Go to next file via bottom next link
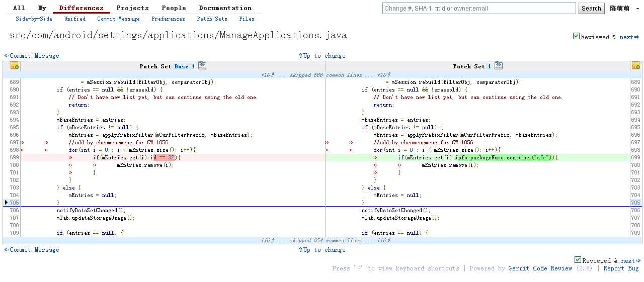This screenshot has height=282, width=644. (x=631, y=261)
